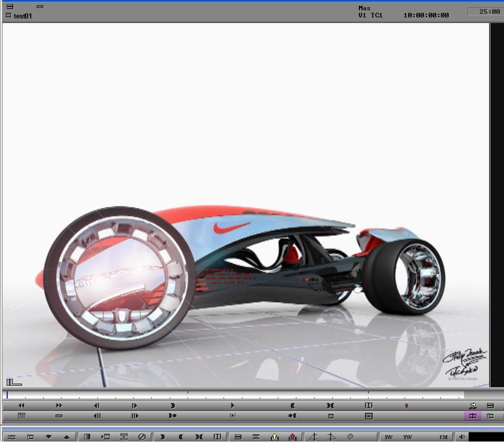Screen dimensions: 504x442
Task: Click the second trim-arrow icon after the Overwrite button
Action: click(331, 437)
